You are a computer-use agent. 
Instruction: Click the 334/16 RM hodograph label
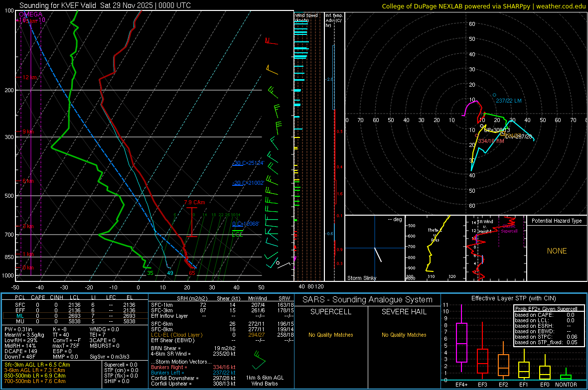pos(491,141)
